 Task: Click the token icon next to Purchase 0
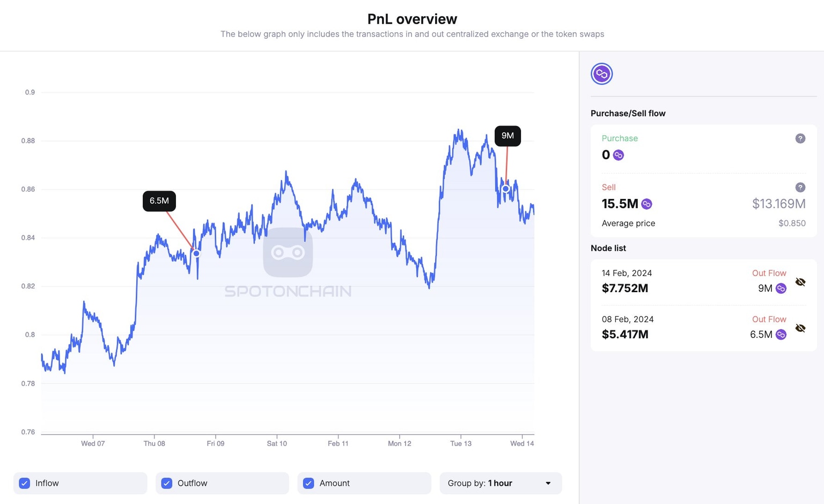pyautogui.click(x=619, y=155)
